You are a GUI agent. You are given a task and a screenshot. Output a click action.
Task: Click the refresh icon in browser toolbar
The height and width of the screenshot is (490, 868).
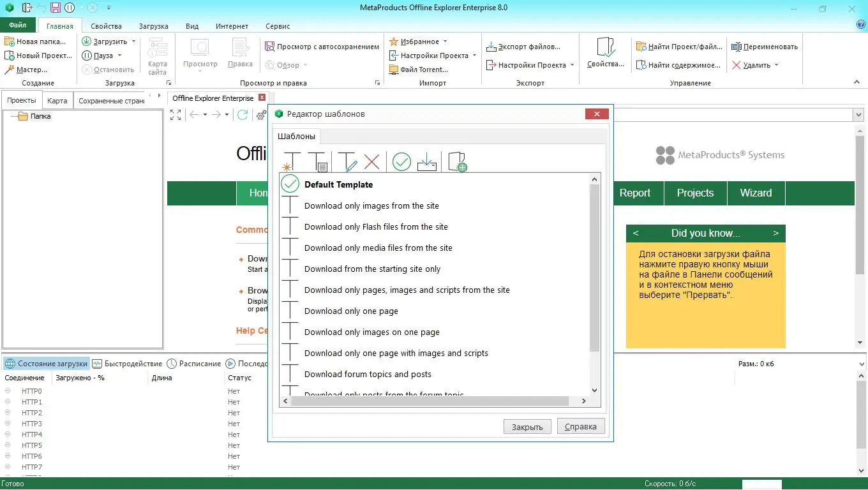[243, 115]
